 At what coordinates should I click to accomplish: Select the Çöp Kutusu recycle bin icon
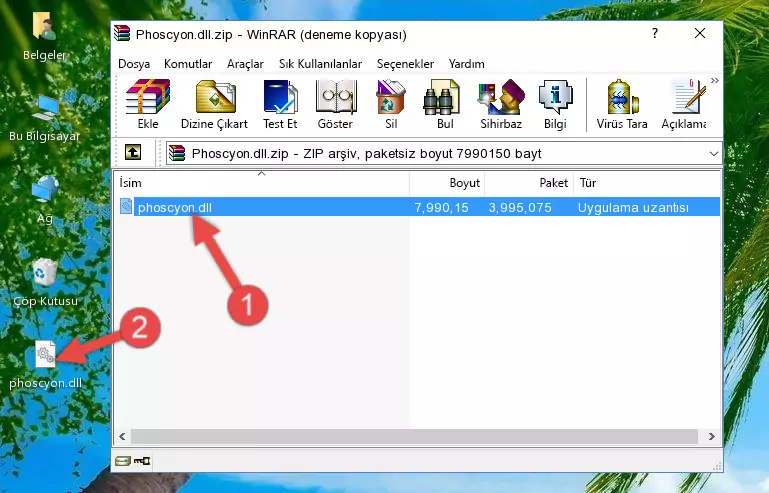(x=45, y=283)
